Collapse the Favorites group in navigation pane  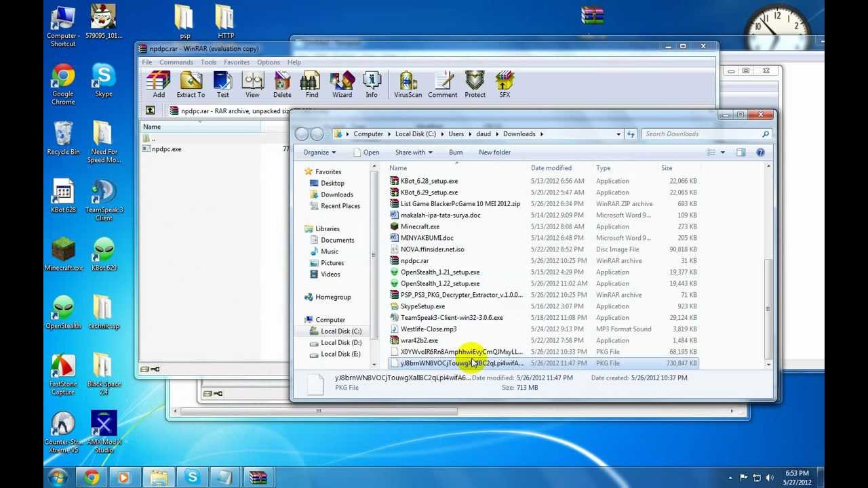pyautogui.click(x=300, y=171)
